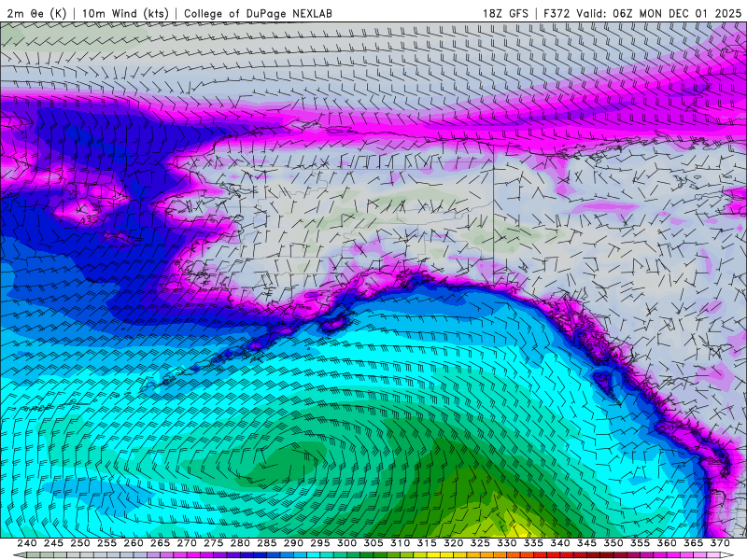
Task: Click the 340 value on the color scale
Action: coord(560,543)
